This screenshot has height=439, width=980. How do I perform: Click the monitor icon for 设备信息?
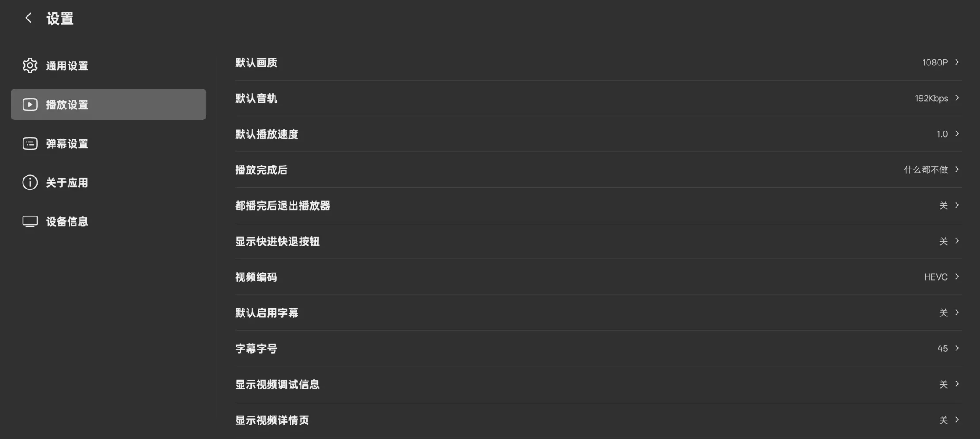[30, 221]
